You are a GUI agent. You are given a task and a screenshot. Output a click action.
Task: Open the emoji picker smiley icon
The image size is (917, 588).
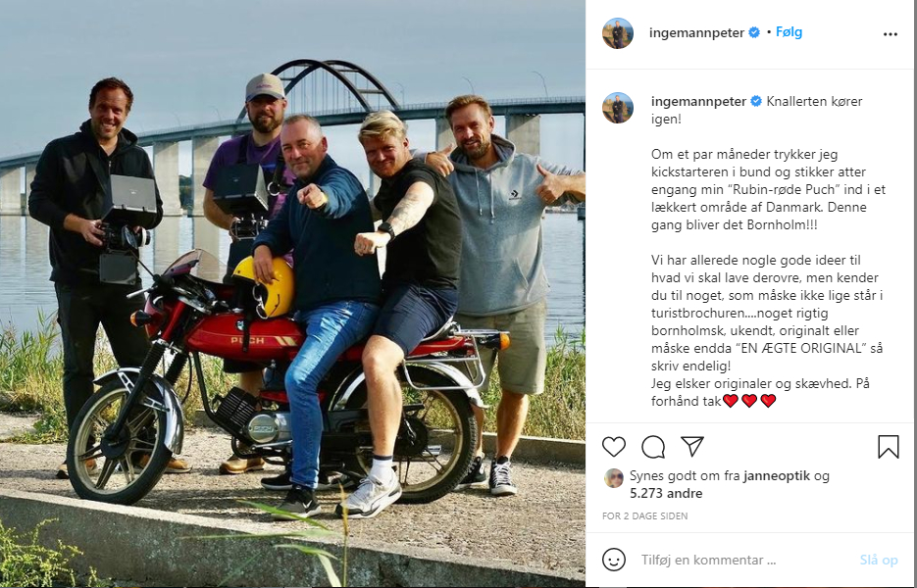click(x=614, y=560)
